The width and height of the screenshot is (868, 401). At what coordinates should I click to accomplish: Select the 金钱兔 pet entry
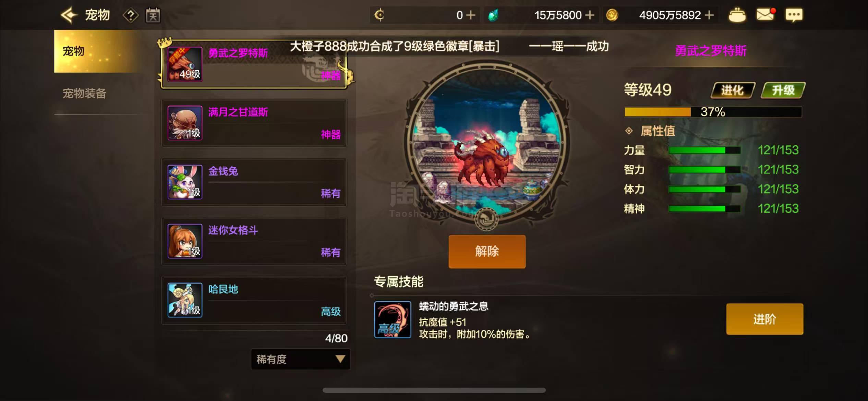coord(254,182)
